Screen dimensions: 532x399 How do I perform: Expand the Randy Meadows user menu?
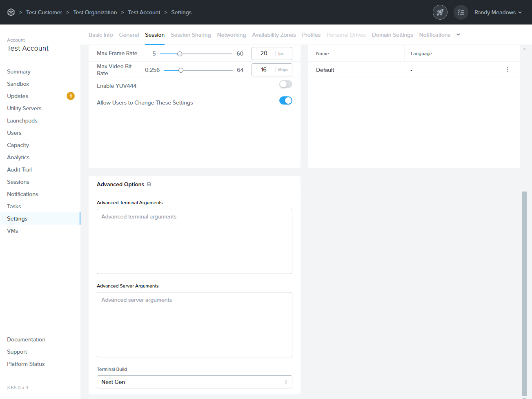point(498,12)
